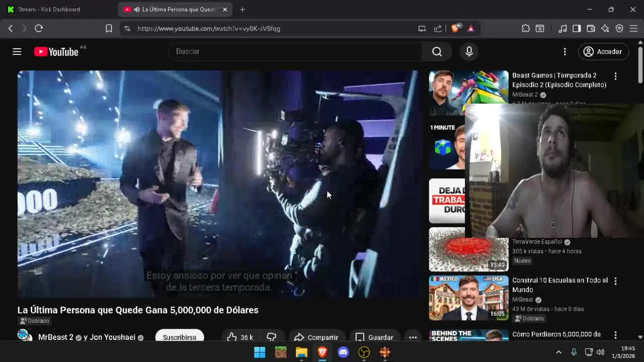Toggle the browser sidebar panel
Image resolution: width=644 pixels, height=362 pixels.
coord(577,29)
